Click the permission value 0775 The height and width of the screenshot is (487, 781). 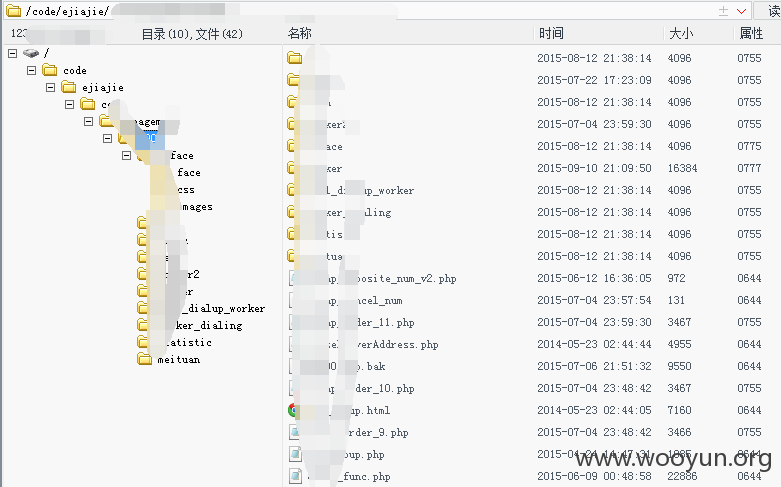coord(749,146)
